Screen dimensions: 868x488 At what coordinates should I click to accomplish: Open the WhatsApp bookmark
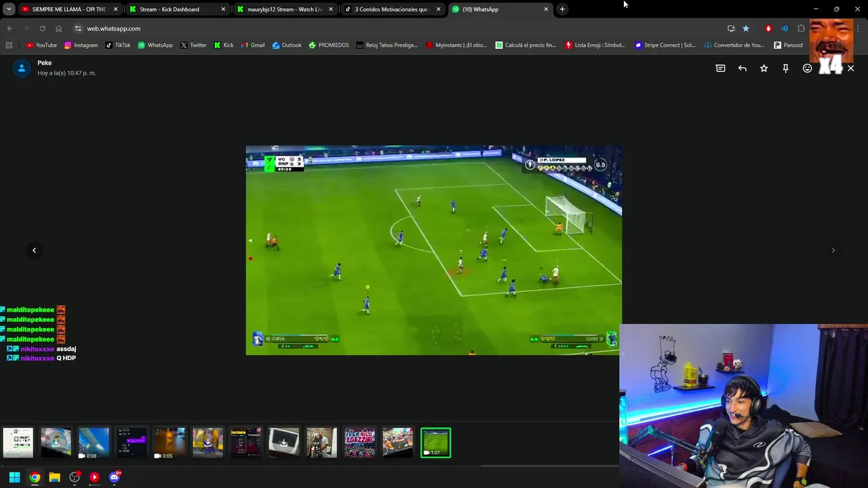click(x=155, y=45)
